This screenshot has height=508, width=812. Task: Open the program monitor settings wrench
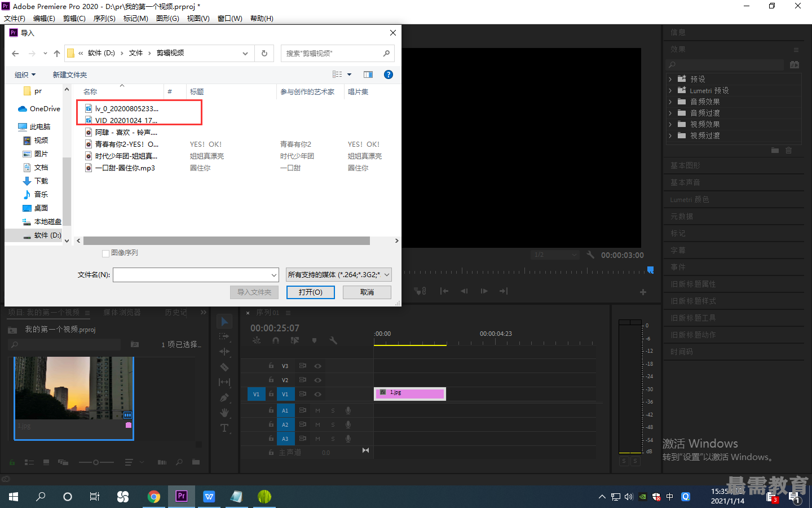[590, 255]
